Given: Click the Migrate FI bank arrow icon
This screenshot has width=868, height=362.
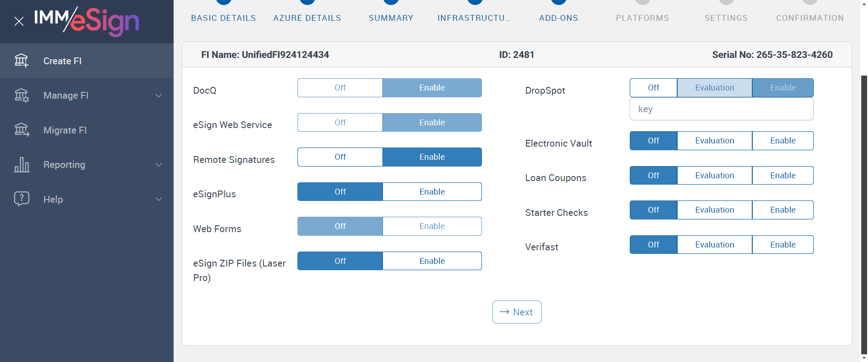Looking at the screenshot, I should [x=21, y=130].
